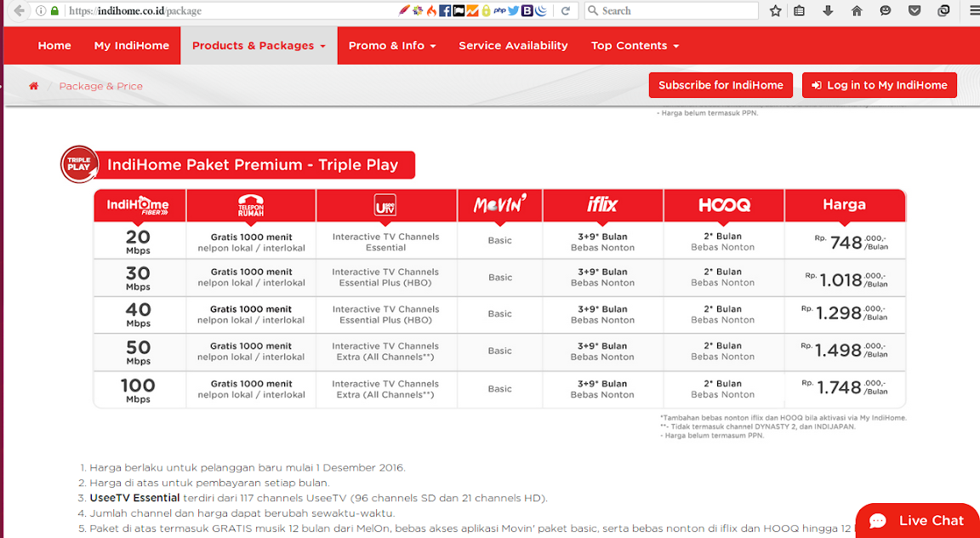Focus the browser Search field

coord(671,10)
